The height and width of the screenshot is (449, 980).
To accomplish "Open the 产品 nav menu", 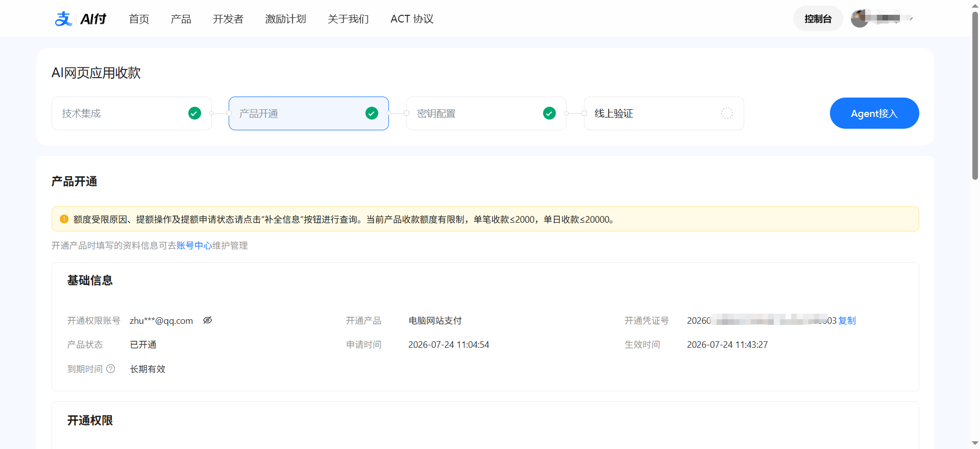I will coord(181,19).
